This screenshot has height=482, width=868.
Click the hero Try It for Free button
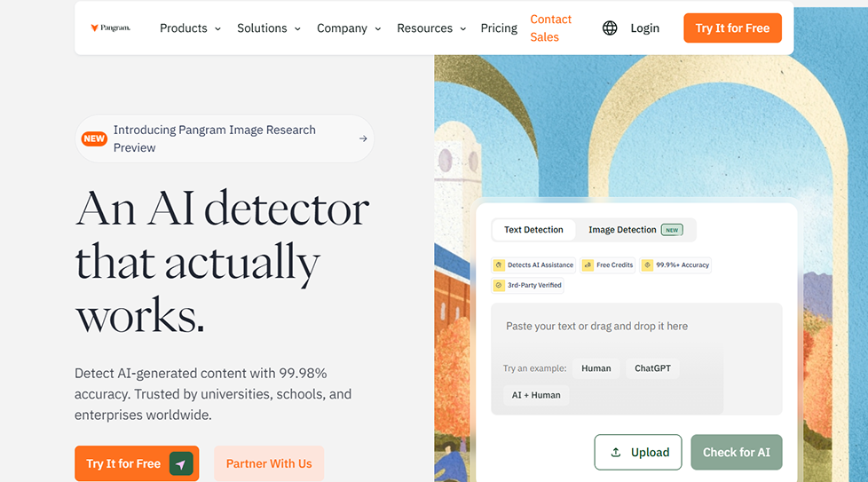(137, 463)
